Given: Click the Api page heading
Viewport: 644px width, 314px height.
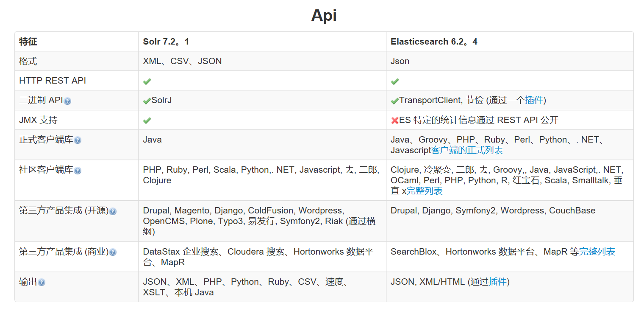Looking at the screenshot, I should pyautogui.click(x=324, y=16).
